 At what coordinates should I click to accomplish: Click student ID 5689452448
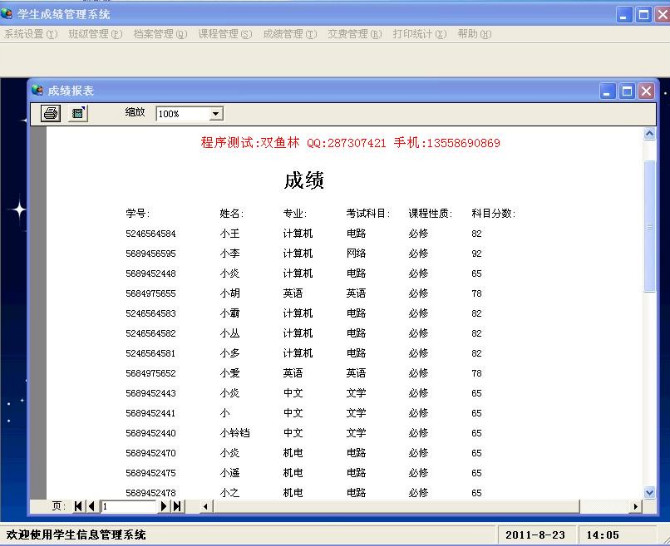(150, 273)
